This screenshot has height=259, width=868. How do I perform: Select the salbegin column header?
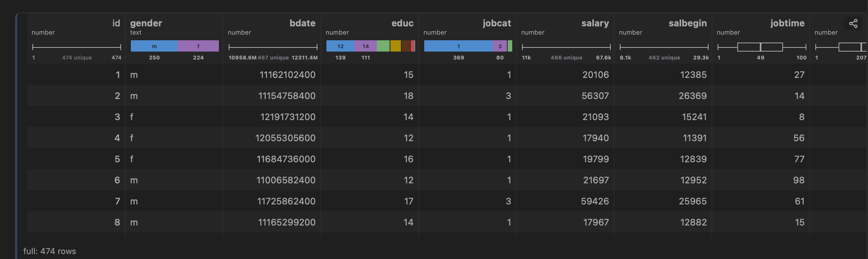pyautogui.click(x=687, y=23)
